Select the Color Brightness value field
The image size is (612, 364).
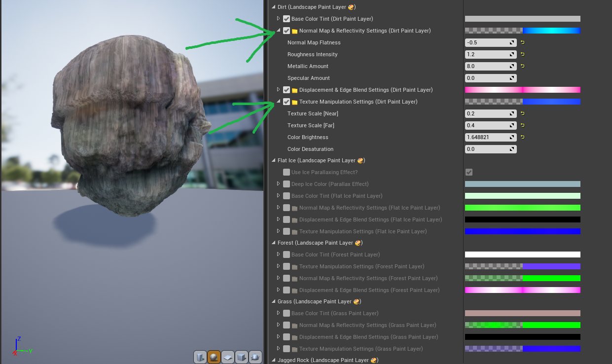[486, 137]
